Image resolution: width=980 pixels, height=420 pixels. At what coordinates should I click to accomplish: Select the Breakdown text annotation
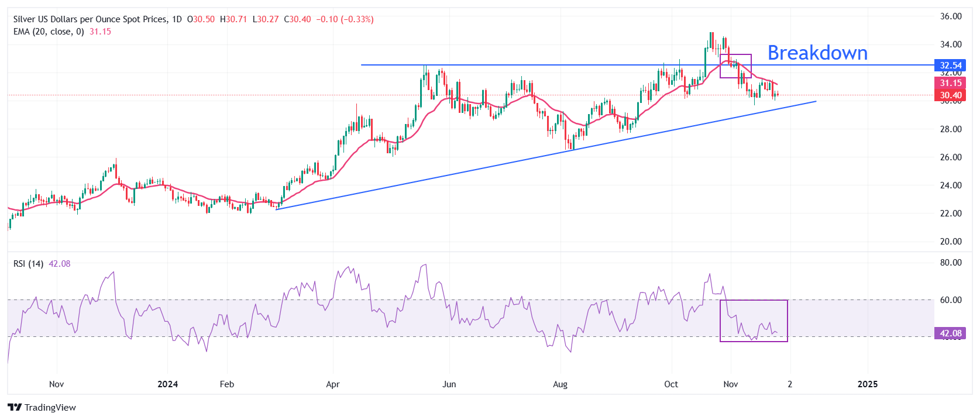click(817, 53)
